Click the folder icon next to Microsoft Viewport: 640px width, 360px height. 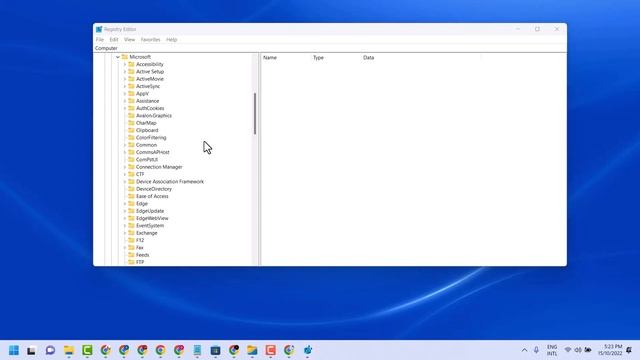pyautogui.click(x=124, y=57)
